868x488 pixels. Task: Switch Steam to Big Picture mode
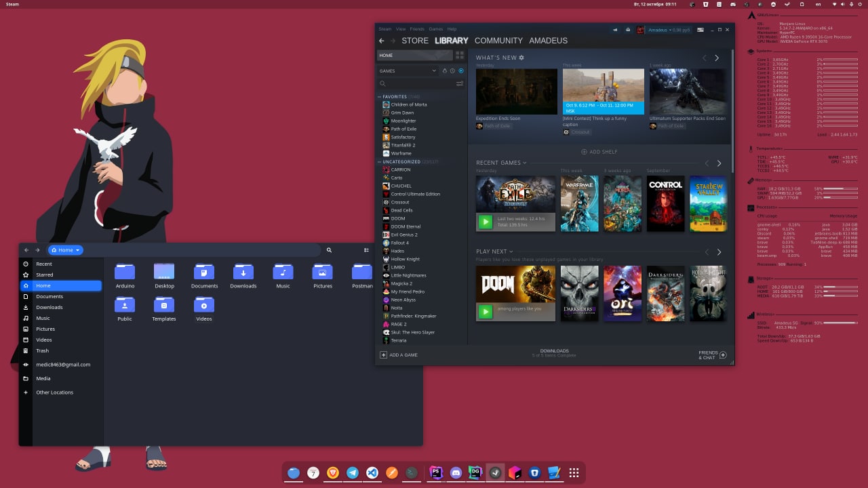(x=701, y=30)
